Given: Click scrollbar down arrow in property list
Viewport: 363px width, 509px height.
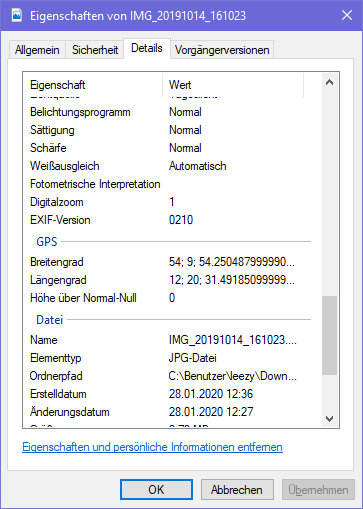Looking at the screenshot, I should pyautogui.click(x=329, y=419).
